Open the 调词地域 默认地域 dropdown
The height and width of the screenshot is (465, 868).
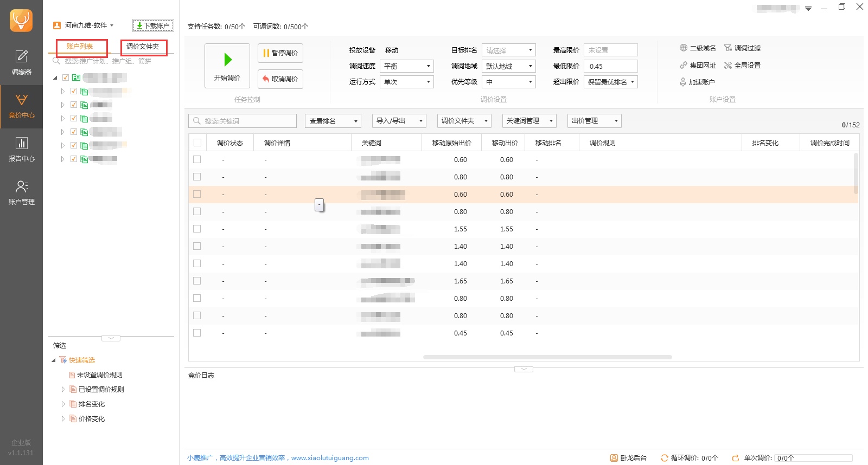click(509, 66)
